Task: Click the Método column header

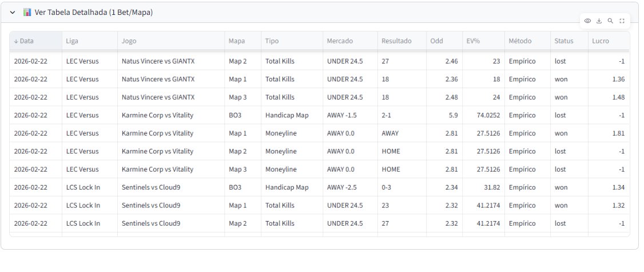Action: coord(527,41)
